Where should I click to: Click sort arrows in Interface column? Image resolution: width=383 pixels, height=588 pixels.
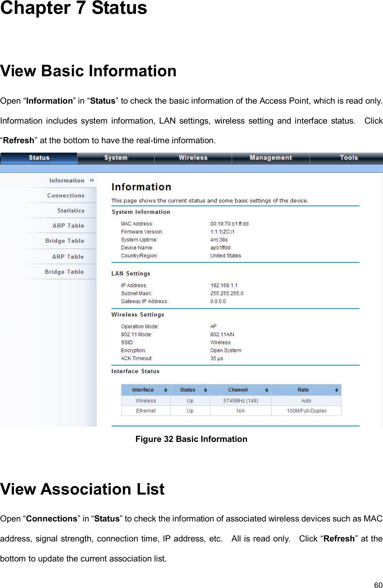point(165,391)
